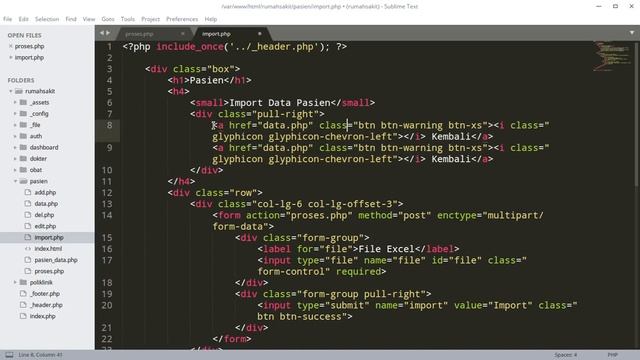
Task: Open pasien_data.php in sidebar
Action: (56, 260)
